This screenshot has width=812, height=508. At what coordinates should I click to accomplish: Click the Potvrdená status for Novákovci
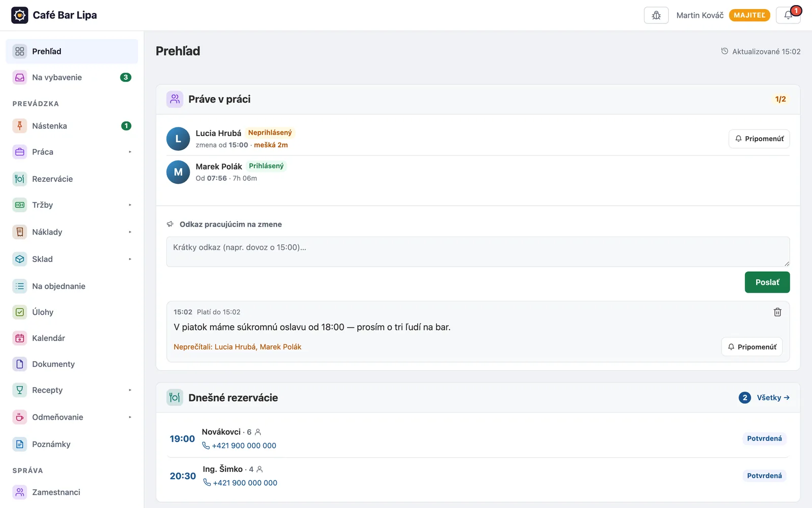[x=764, y=438]
